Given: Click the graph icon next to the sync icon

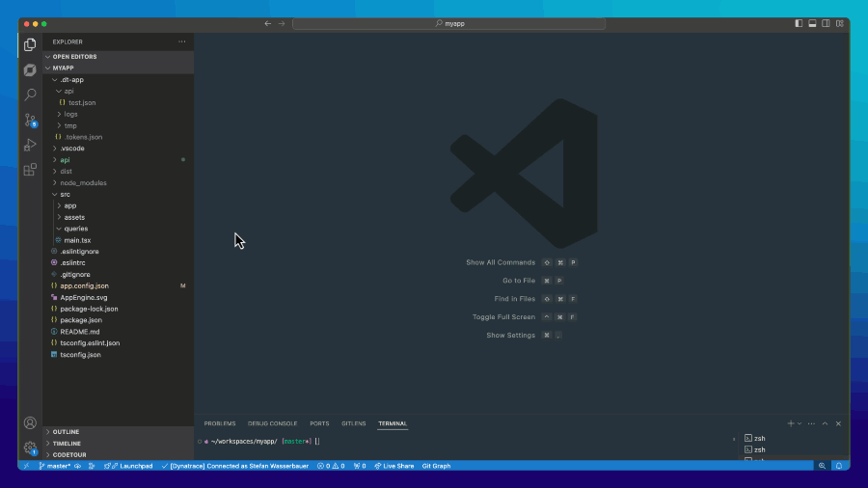Looking at the screenshot, I should point(92,466).
